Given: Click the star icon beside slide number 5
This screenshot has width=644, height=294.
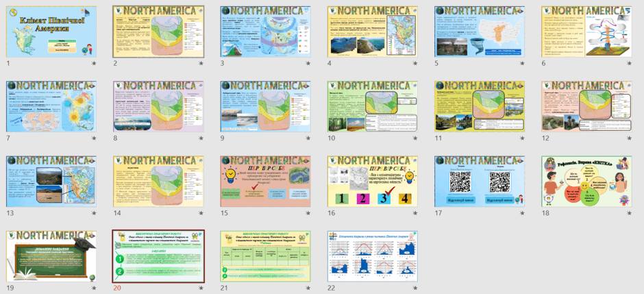Looking at the screenshot, I should pyautogui.click(x=523, y=64).
